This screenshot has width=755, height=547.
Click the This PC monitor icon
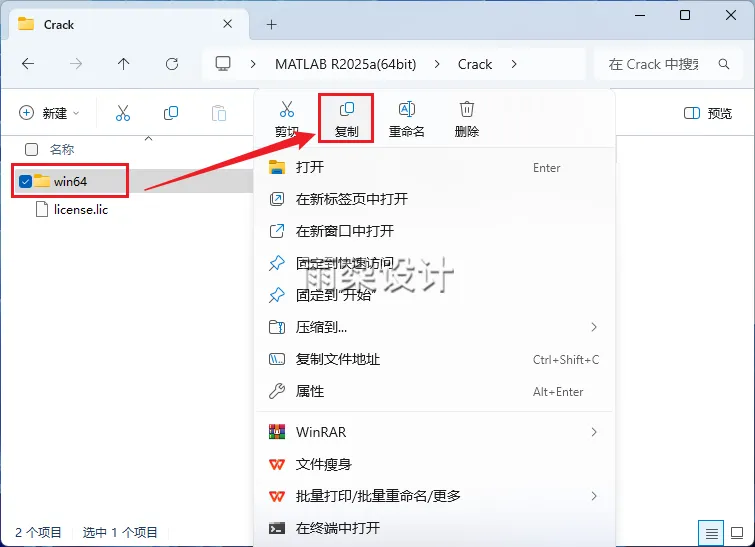(223, 64)
